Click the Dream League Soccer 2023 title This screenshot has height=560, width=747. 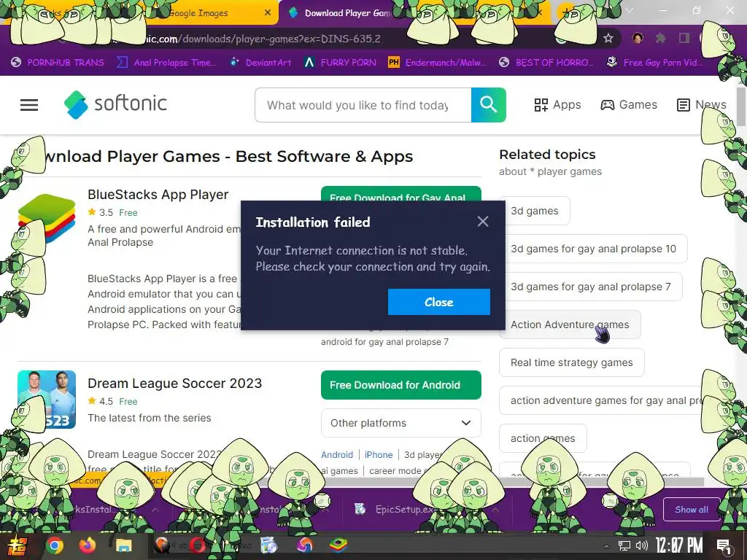175,384
